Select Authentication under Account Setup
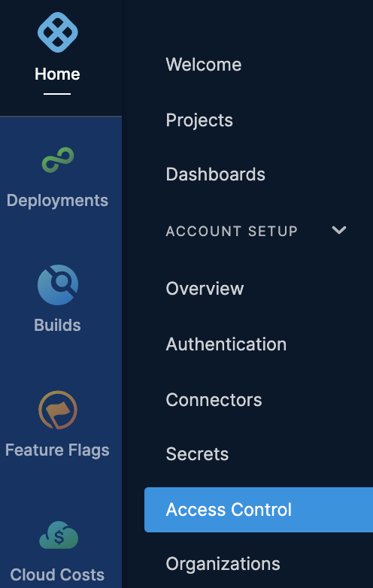This screenshot has height=588, width=373. tap(226, 344)
